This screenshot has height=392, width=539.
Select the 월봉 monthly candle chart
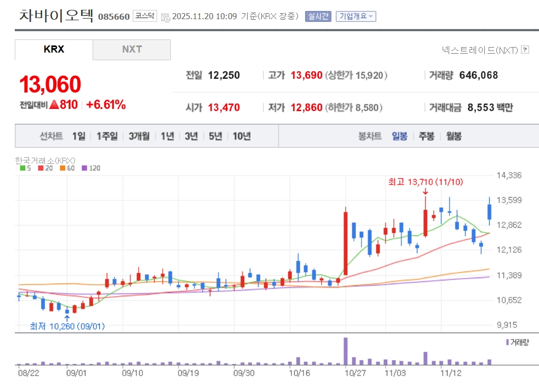pos(454,136)
